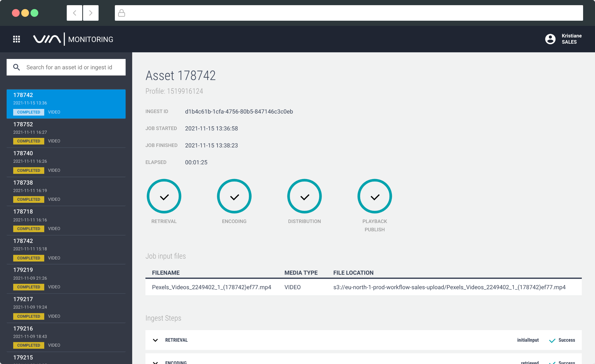The image size is (595, 364).
Task: Go forward with browser forward arrow
Action: [x=91, y=13]
